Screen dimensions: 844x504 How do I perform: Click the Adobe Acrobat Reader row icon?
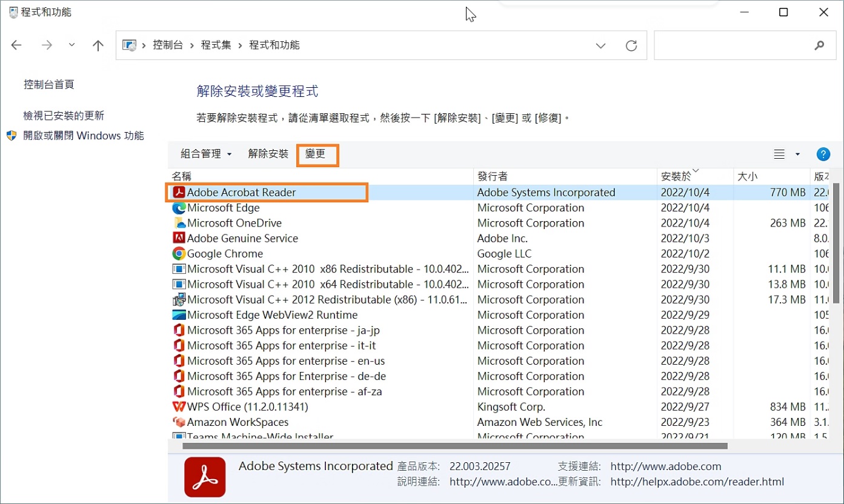coord(179,193)
